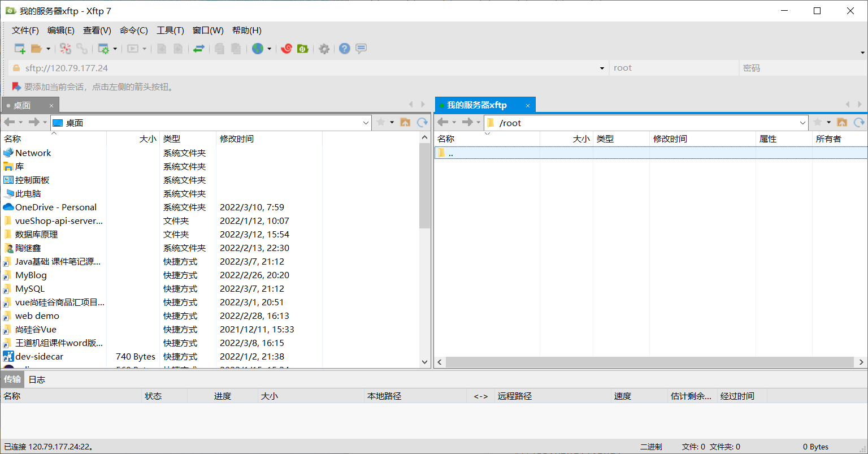The width and height of the screenshot is (868, 454).
Task: Open remote /root path dropdown
Action: tap(802, 123)
